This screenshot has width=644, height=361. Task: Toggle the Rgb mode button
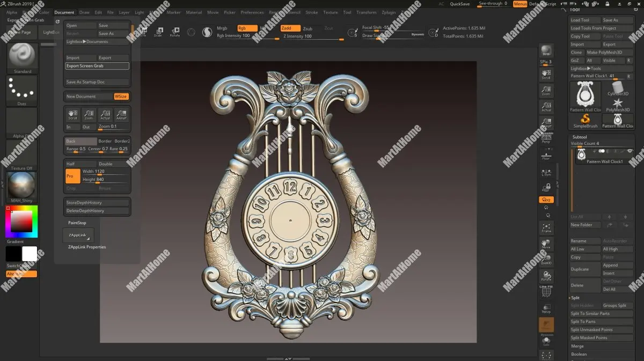tap(247, 28)
